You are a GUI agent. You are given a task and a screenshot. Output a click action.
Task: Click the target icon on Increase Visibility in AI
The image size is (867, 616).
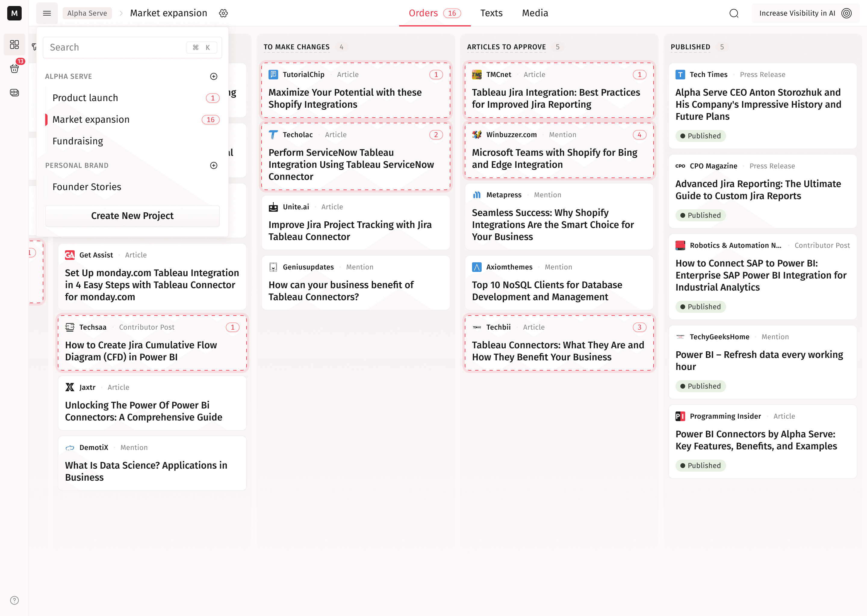847,13
